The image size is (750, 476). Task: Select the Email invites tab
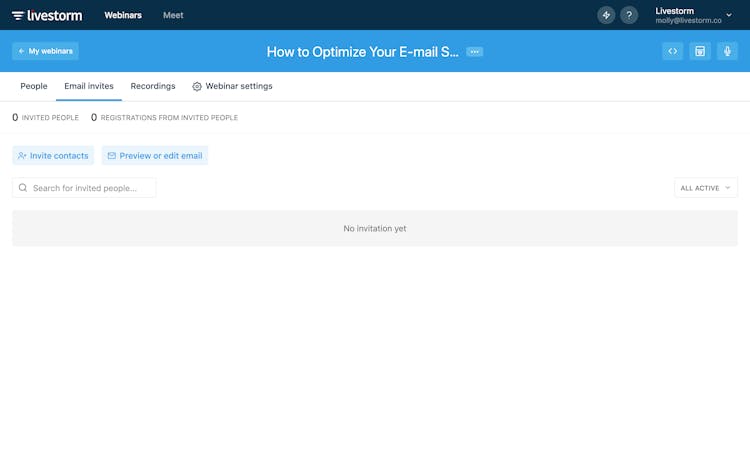(x=89, y=86)
